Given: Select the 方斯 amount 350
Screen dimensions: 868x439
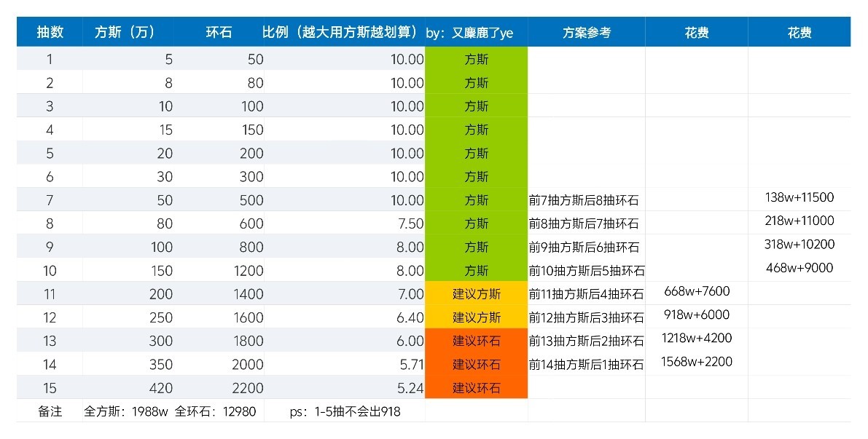Looking at the screenshot, I should [161, 364].
